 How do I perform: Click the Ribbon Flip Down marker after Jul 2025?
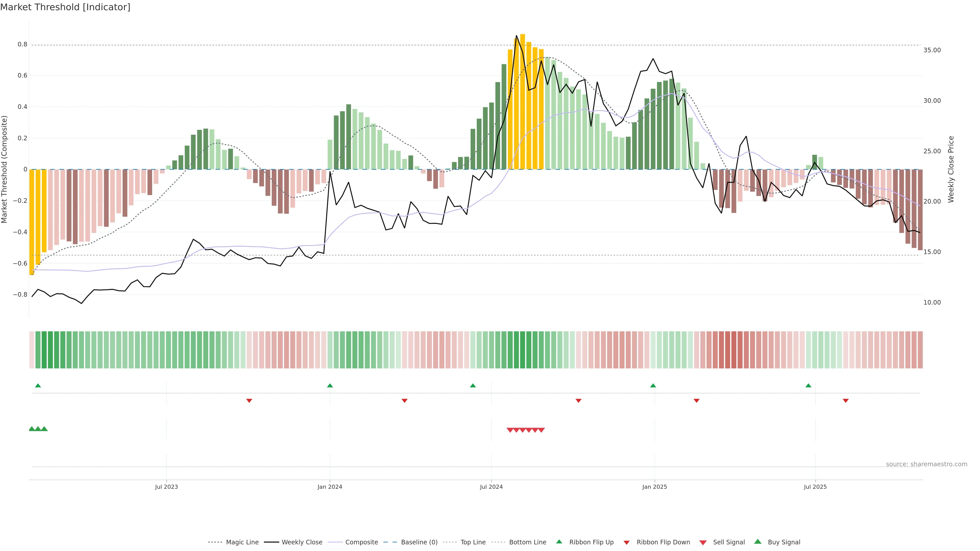click(846, 400)
